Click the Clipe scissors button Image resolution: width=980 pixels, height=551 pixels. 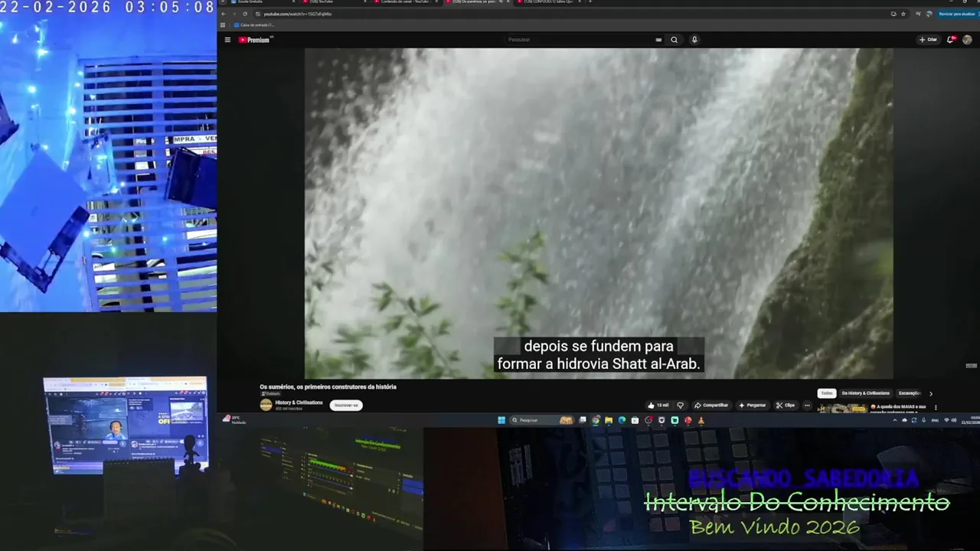(786, 405)
